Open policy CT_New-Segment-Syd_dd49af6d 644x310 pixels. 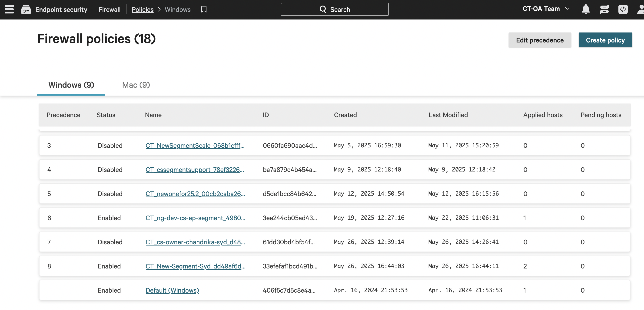[x=195, y=266]
